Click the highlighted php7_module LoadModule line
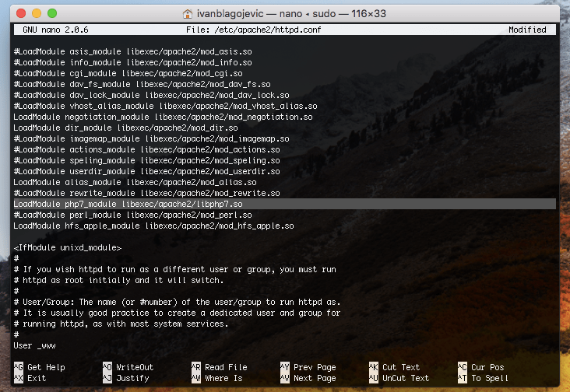Screen dimensions: 570x392 (285, 204)
